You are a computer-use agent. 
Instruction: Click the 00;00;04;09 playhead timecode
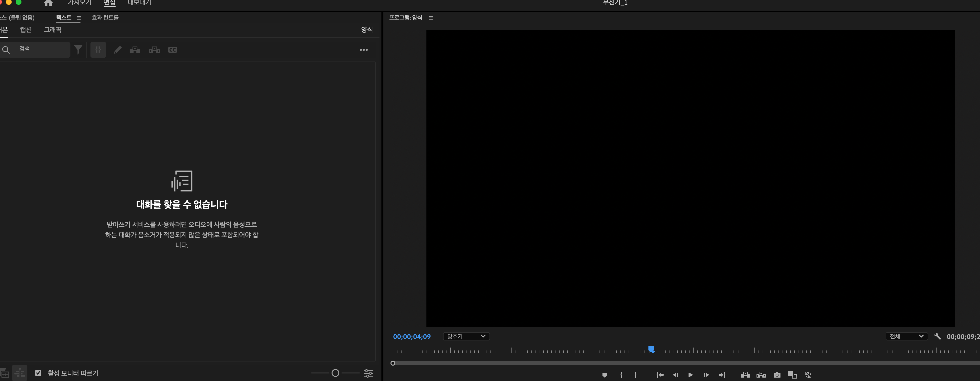(x=412, y=337)
